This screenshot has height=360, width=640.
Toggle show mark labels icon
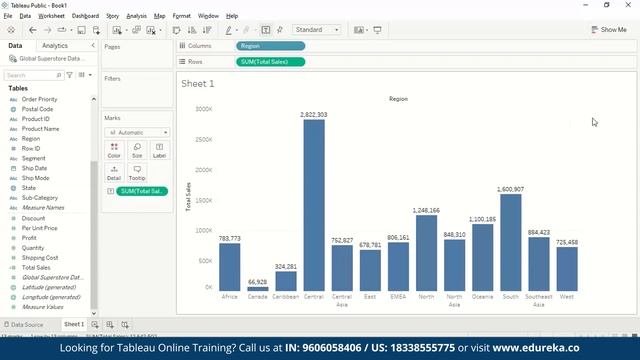coord(266,30)
